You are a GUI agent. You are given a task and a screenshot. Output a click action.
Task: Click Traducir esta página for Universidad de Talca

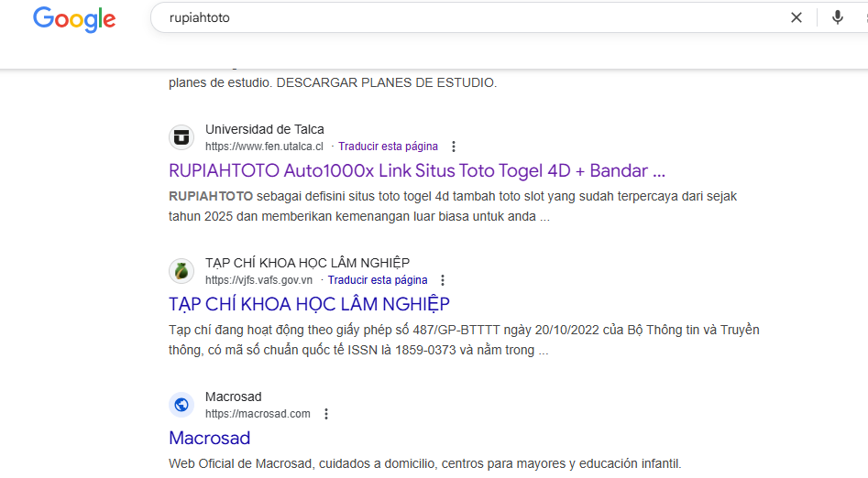388,147
